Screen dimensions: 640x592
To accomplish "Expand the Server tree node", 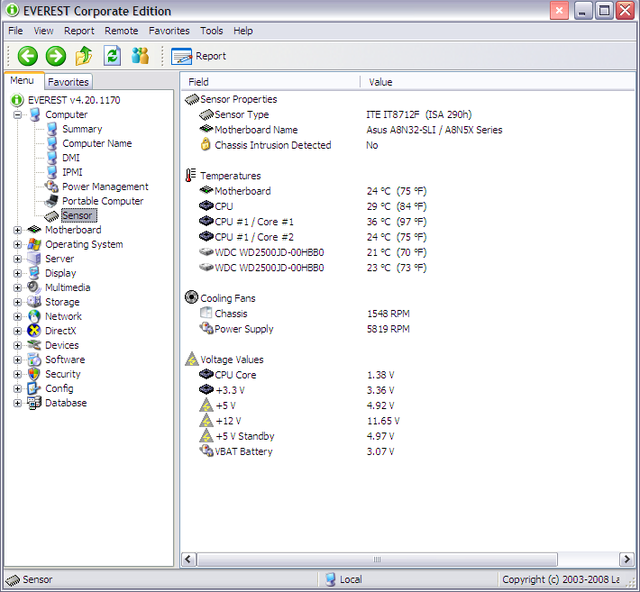I will pos(18,259).
